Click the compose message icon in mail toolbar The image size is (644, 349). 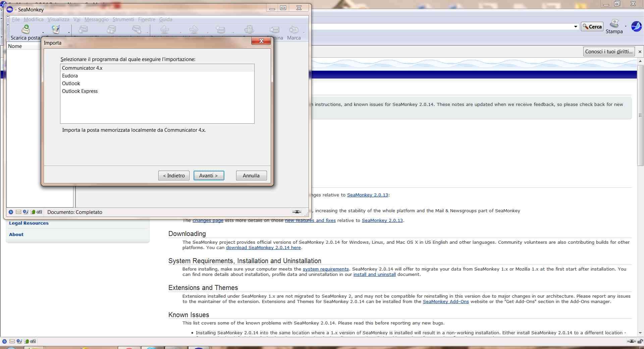coord(56,30)
